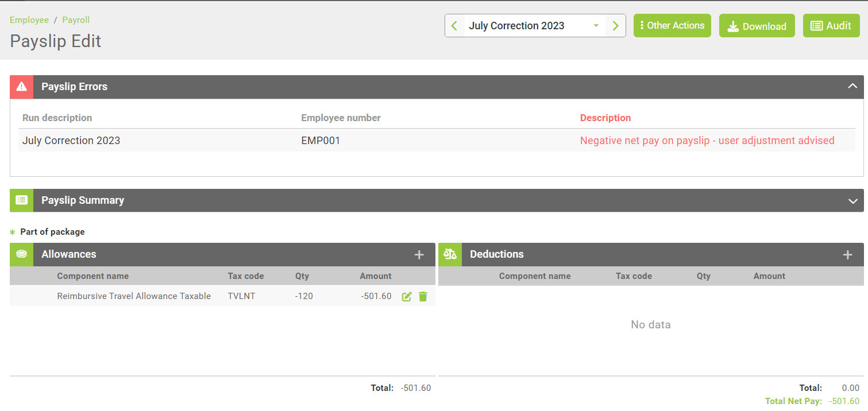Select the July Correction 2023 error row cell
868x411 pixels.
tap(71, 141)
